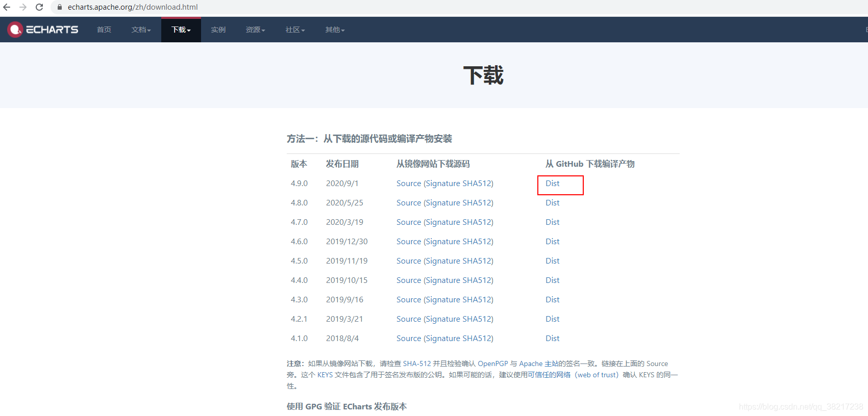
Task: Download Dist for version 4.5.0
Action: point(552,261)
